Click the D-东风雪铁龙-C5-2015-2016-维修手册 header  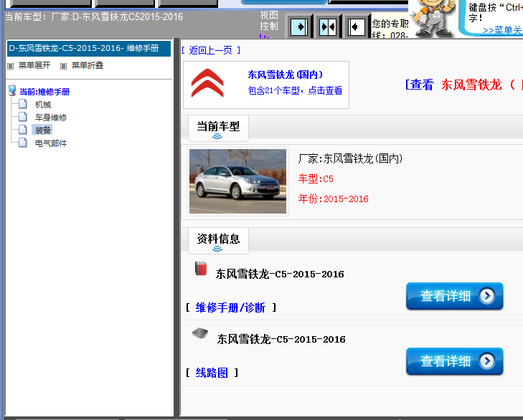tap(89, 48)
